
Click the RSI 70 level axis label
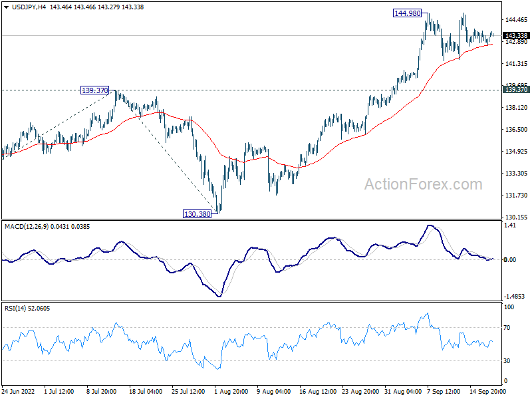(507, 328)
